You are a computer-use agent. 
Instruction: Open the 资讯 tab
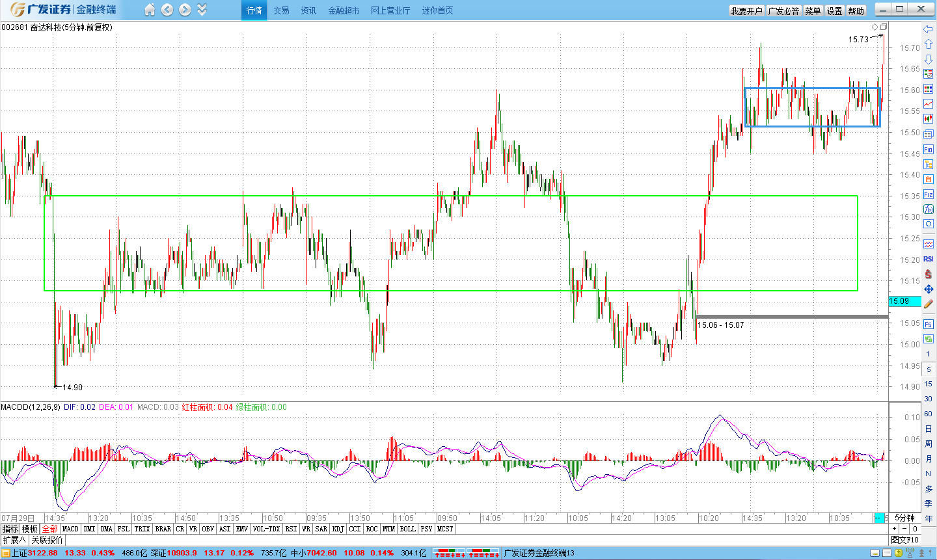pyautogui.click(x=308, y=10)
